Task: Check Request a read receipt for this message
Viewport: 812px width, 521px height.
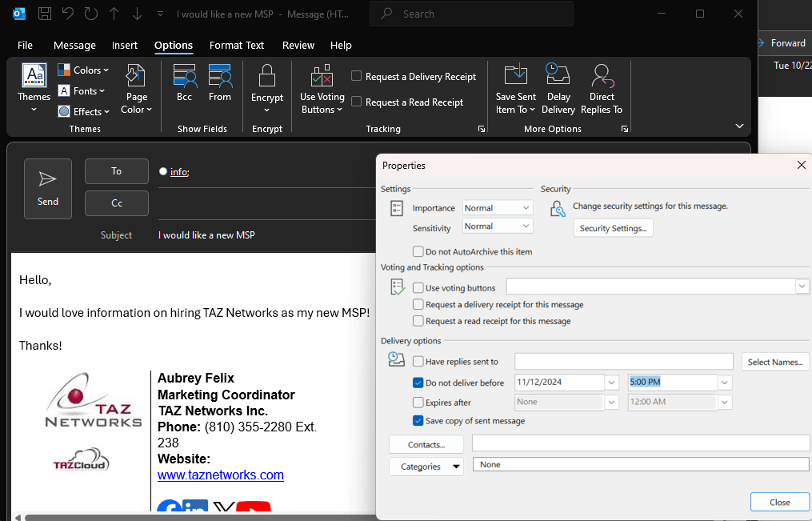Action: click(x=418, y=321)
